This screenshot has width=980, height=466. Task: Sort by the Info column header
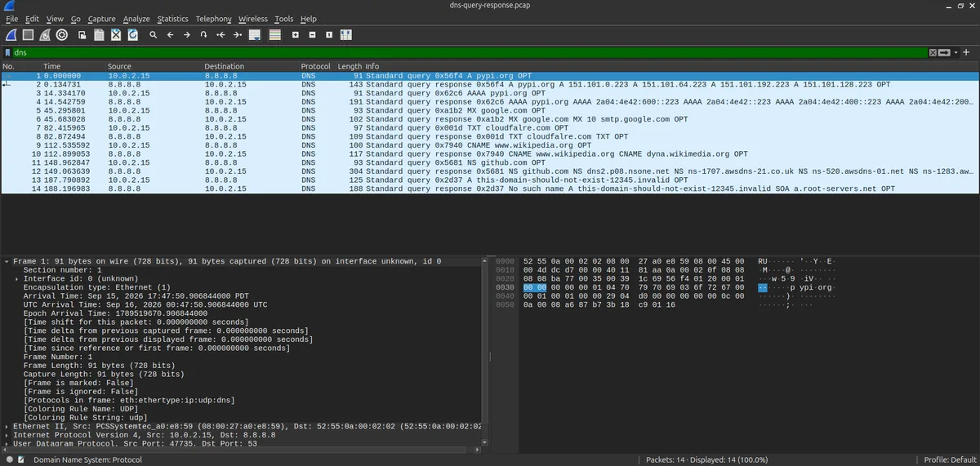pos(670,66)
